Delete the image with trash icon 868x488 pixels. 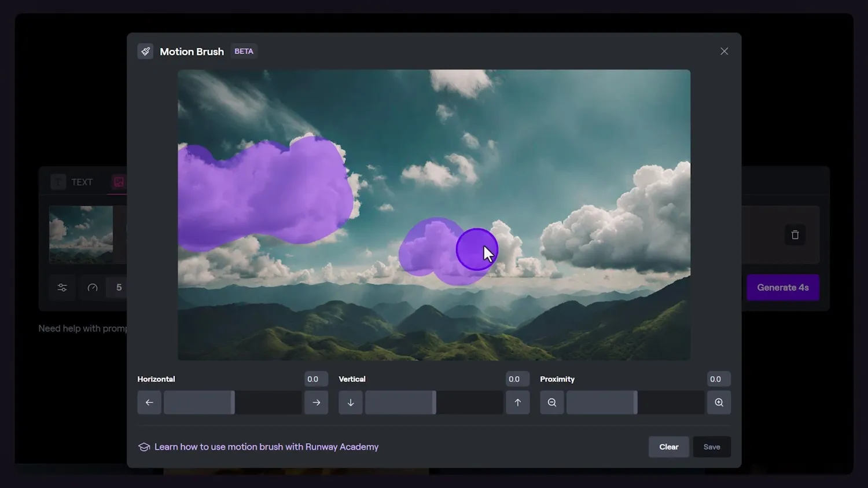click(795, 235)
